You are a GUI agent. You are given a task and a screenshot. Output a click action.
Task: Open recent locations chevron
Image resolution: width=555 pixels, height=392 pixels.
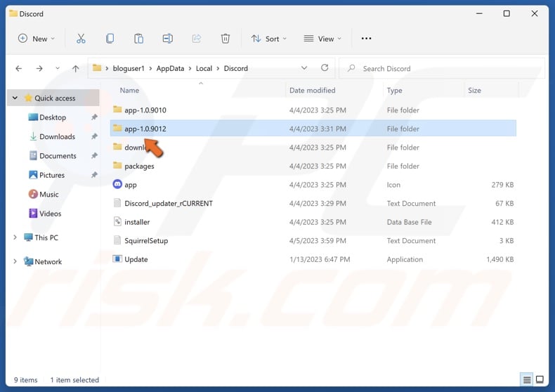click(58, 68)
